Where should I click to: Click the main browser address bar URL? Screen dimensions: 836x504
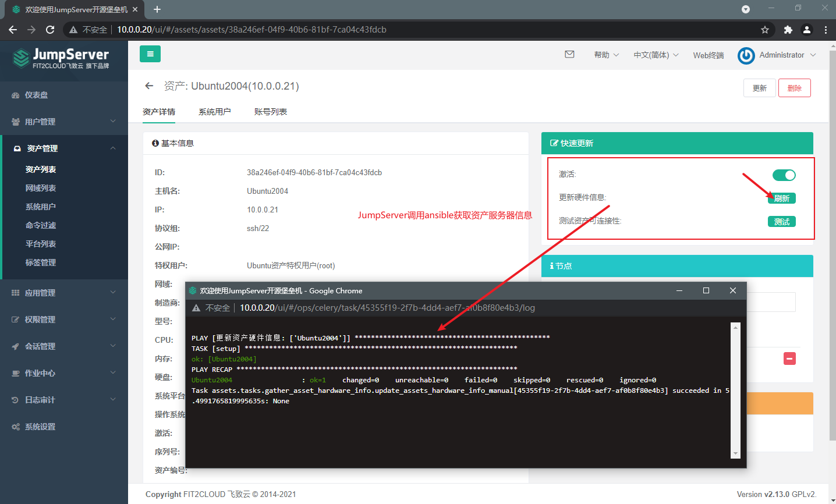[251, 30]
